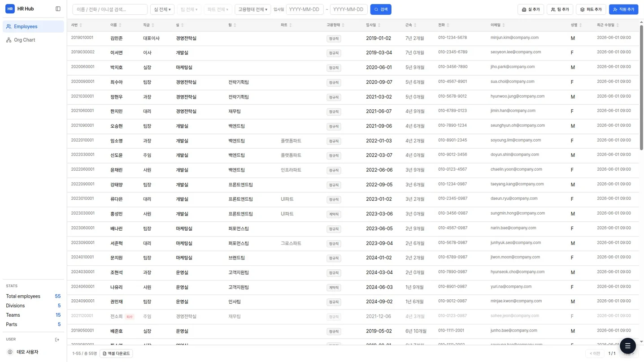Sort table by 직급 column
This screenshot has width=644, height=362.
(148, 25)
